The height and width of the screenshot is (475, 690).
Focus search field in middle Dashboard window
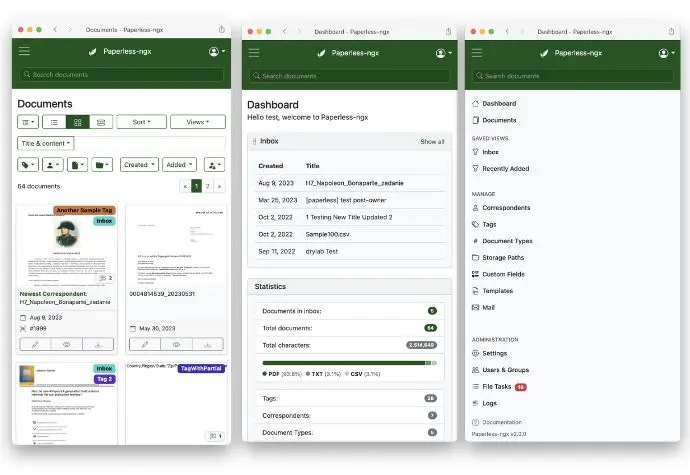(x=349, y=76)
